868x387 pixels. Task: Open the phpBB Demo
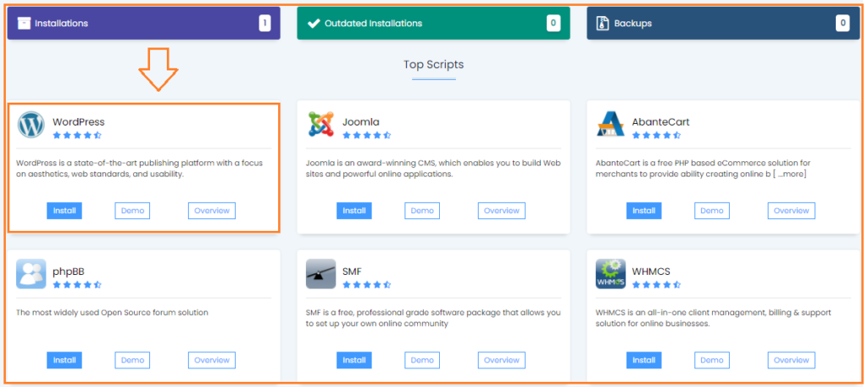click(132, 361)
